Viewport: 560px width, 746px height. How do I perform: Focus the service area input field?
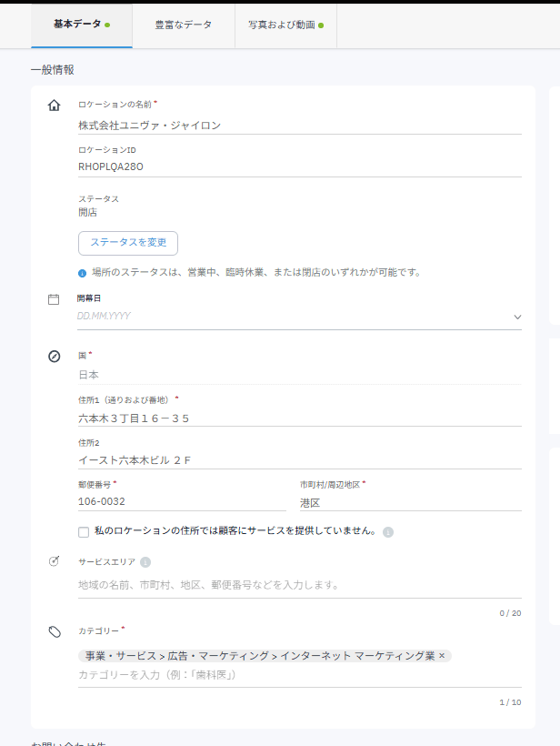point(299,584)
